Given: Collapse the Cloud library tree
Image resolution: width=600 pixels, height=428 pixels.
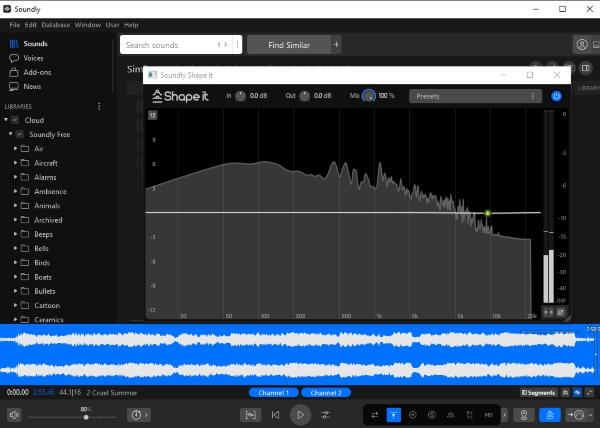Looking at the screenshot, I should coord(6,120).
